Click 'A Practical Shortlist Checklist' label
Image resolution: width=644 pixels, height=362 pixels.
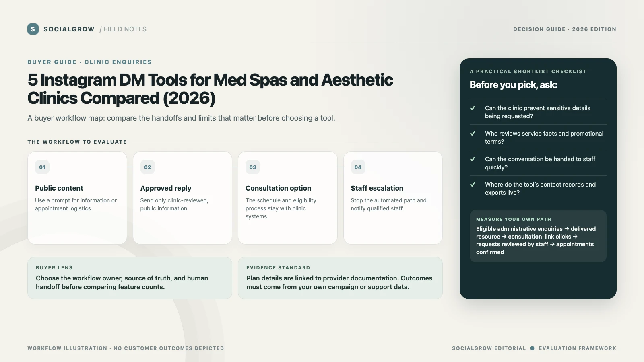[x=528, y=71]
